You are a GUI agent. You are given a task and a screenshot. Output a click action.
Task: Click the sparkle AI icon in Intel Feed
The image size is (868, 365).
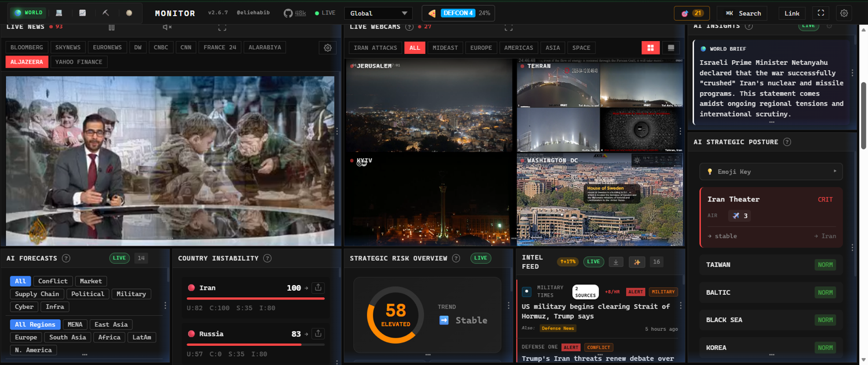coord(637,262)
